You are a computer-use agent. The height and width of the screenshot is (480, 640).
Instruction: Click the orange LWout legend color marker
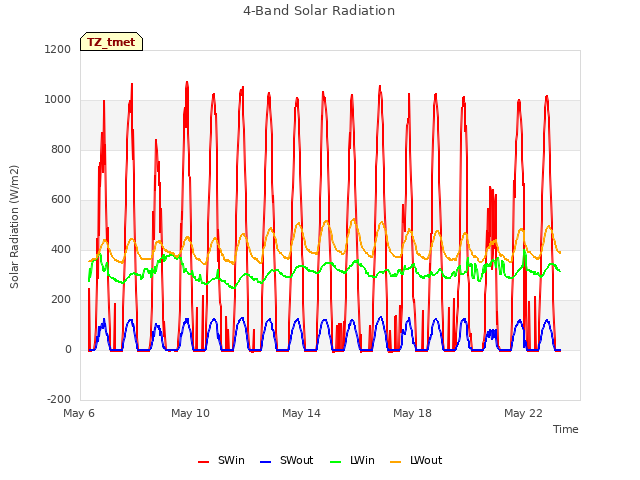(396, 462)
